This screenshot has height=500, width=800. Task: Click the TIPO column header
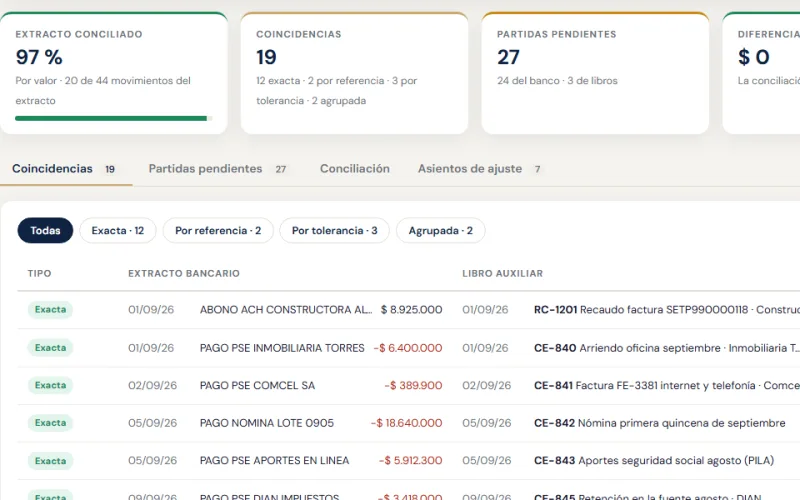pyautogui.click(x=39, y=273)
